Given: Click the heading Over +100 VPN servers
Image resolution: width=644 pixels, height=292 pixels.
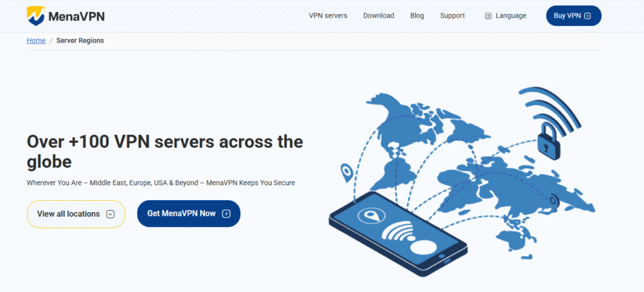Looking at the screenshot, I should tap(165, 151).
